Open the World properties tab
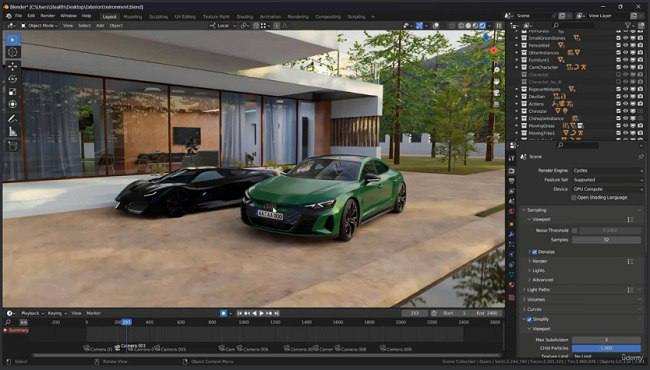650x370 pixels. [x=512, y=211]
